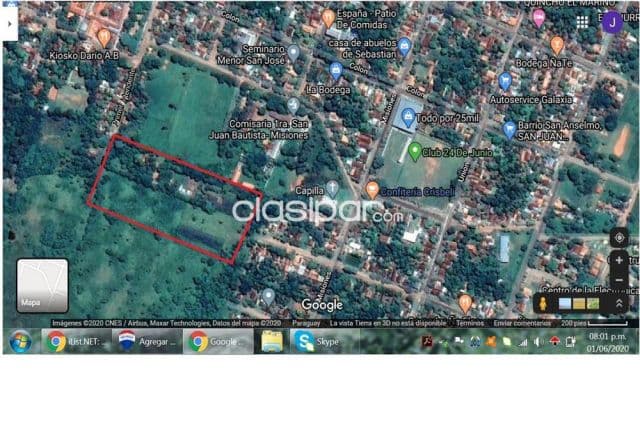Viewport: 640px width, 427px height.
Task: Click the Enviar comentarios link
Action: [x=522, y=323]
